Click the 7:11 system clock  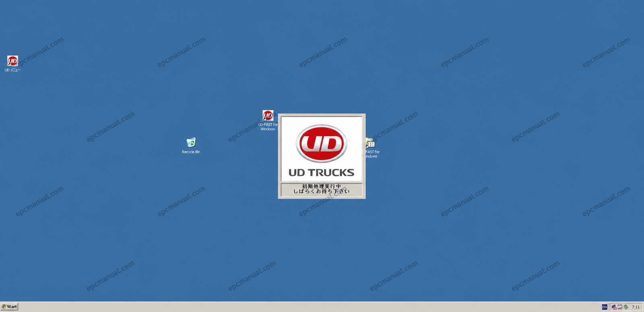coord(636,307)
